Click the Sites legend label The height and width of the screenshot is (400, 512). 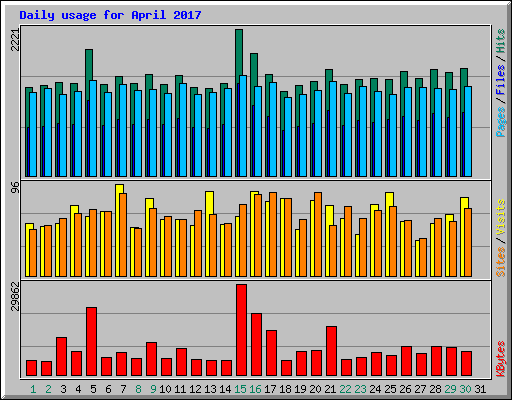pos(501,262)
